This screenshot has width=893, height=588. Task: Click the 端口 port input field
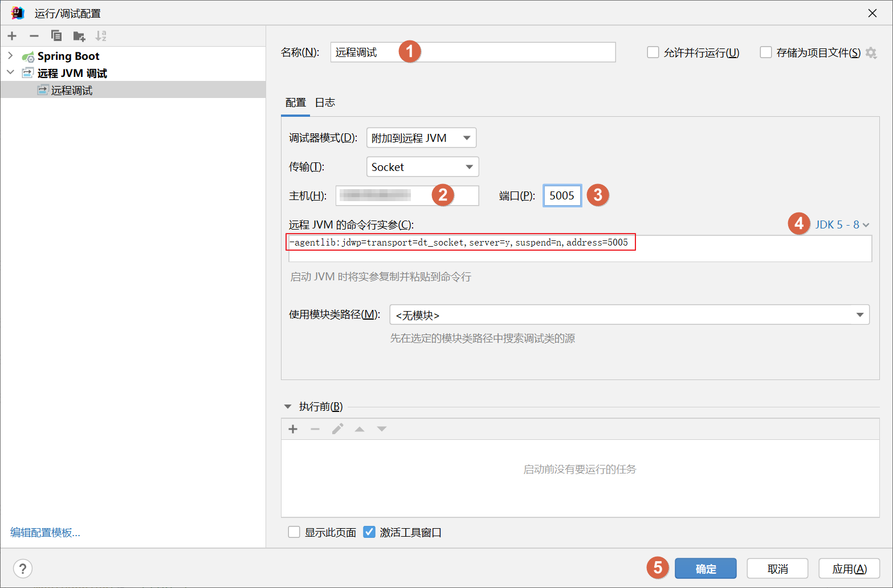coord(562,195)
